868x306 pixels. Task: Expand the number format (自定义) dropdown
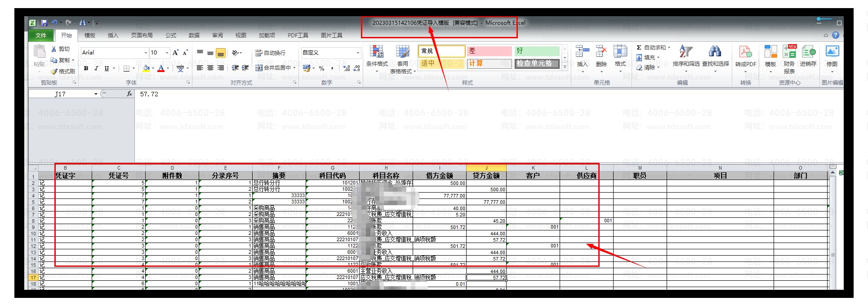point(358,53)
